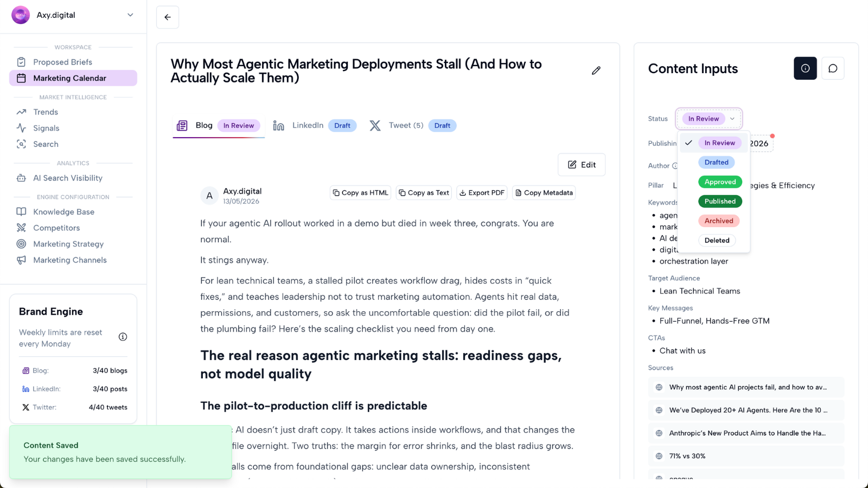Click the Blog tab In Review badge
Viewport: 868px width, 488px height.
click(239, 126)
